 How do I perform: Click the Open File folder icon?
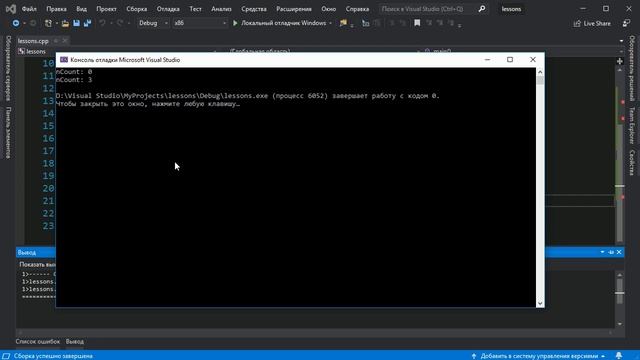65,23
